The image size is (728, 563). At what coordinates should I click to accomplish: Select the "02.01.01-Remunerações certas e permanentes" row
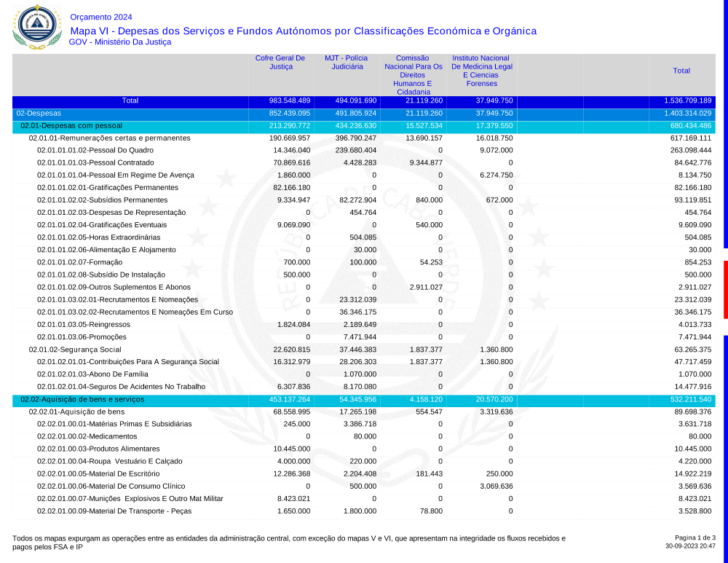point(109,138)
